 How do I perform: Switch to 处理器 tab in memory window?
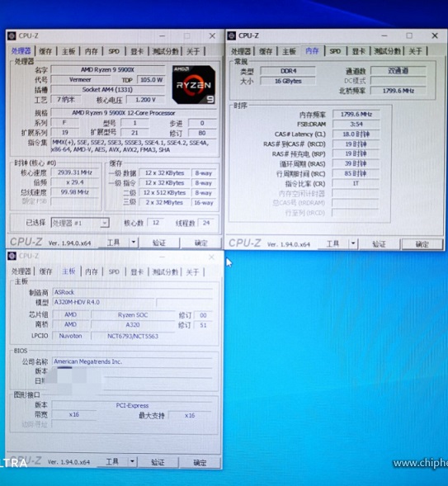[x=241, y=51]
